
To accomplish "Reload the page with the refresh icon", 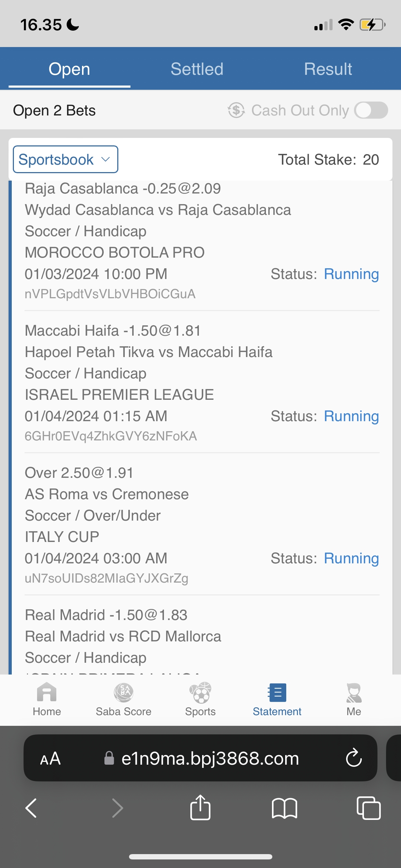I will [x=354, y=758].
